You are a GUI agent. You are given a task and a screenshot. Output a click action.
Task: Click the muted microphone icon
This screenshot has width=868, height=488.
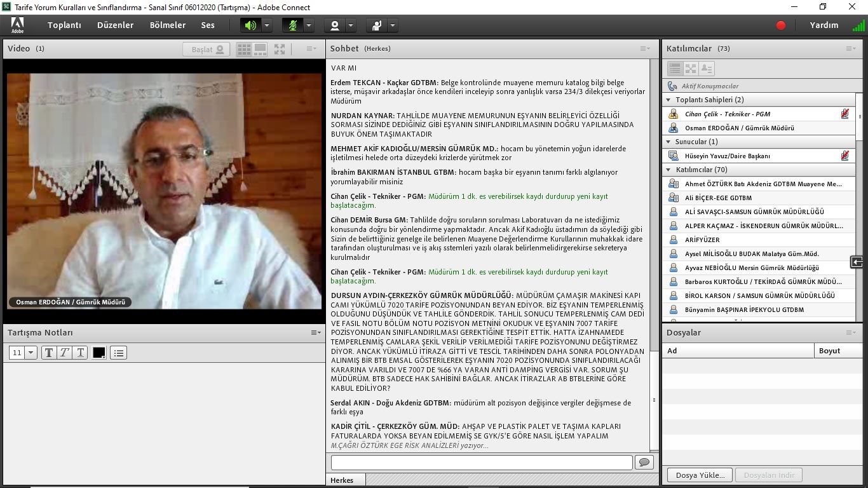tap(293, 25)
